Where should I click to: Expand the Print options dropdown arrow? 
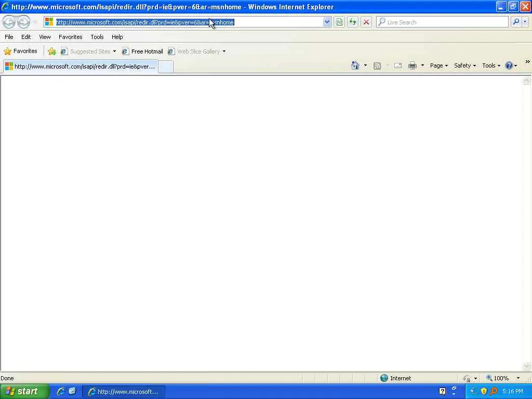click(x=422, y=65)
